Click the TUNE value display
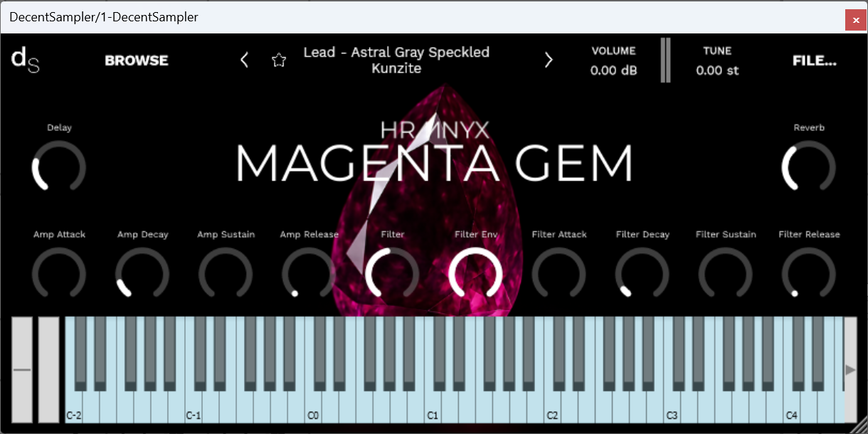The height and width of the screenshot is (434, 868). 717,70
